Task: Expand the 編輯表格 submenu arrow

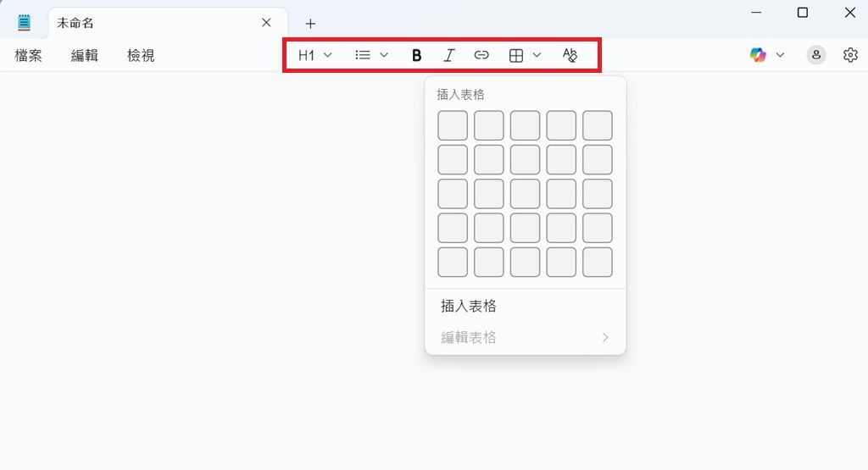Action: pyautogui.click(x=605, y=337)
